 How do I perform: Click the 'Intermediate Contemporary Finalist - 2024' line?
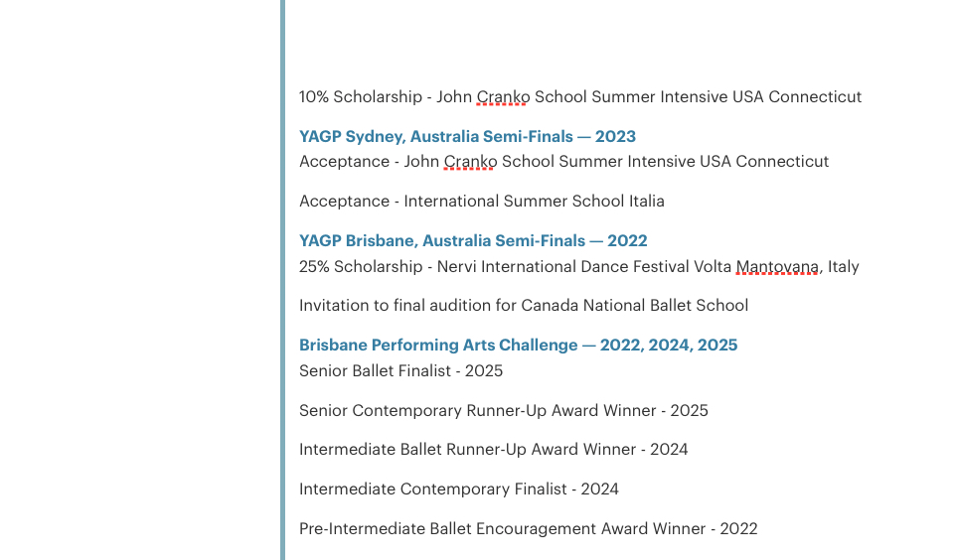[458, 490]
